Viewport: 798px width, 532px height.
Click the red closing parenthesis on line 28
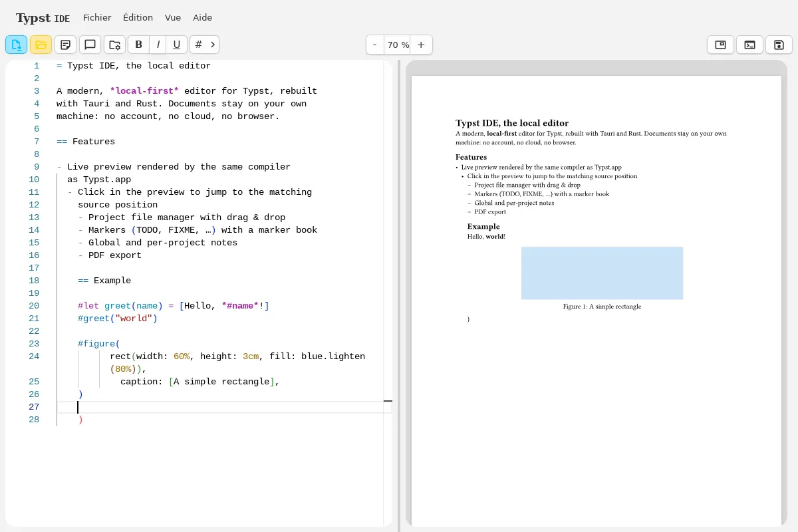coord(80,420)
